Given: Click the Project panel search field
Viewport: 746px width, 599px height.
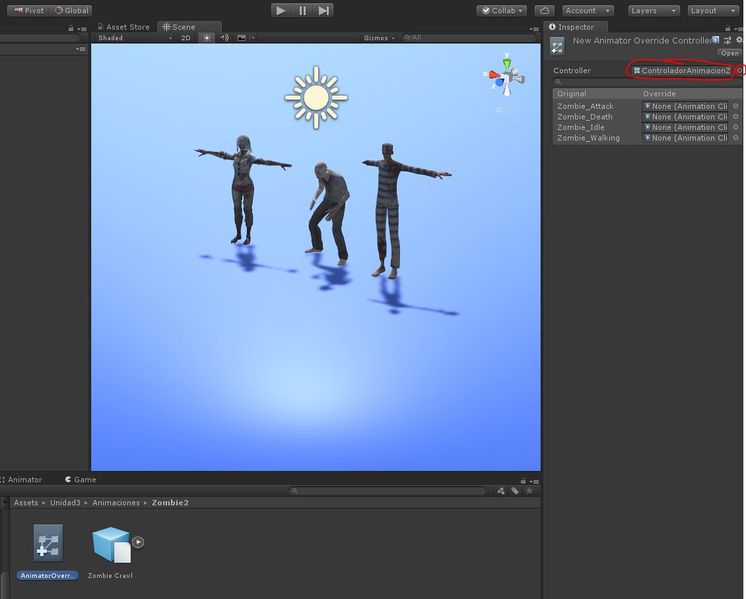Looking at the screenshot, I should pos(388,491).
